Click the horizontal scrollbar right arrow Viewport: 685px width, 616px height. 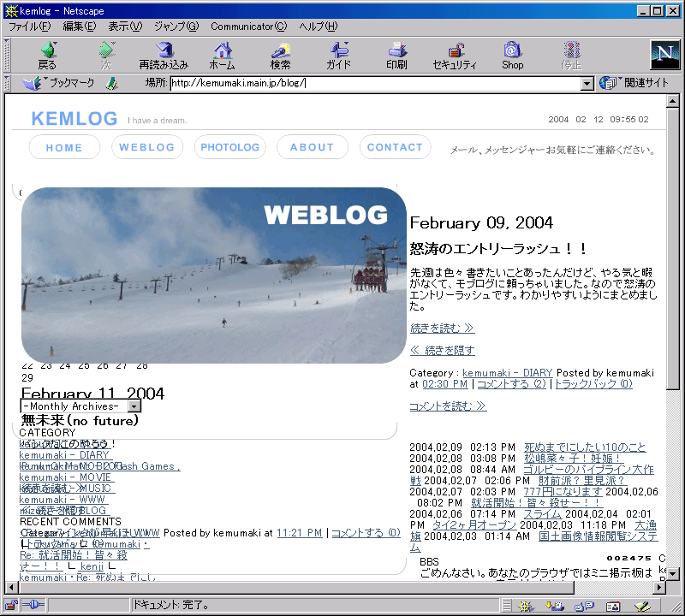click(x=659, y=588)
